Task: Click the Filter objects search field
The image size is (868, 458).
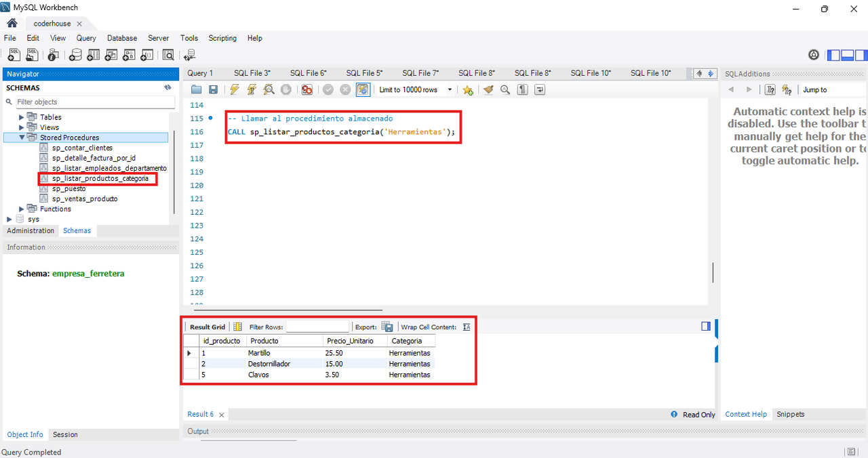Action: pos(94,102)
